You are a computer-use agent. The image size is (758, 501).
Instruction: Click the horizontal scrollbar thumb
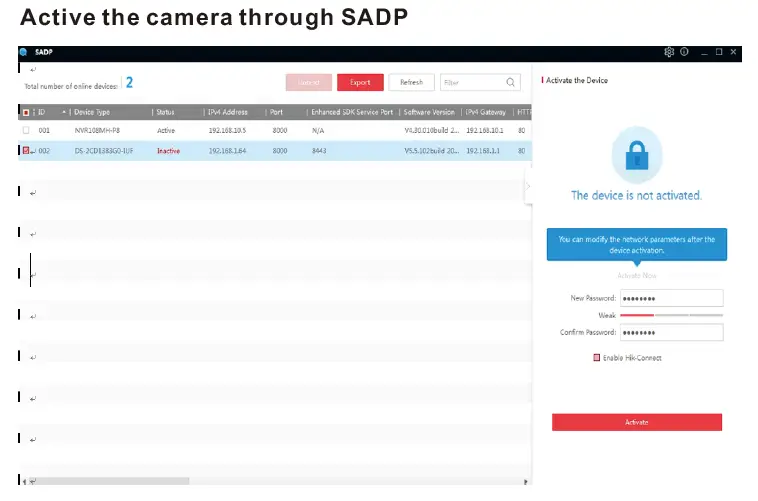tap(109, 481)
